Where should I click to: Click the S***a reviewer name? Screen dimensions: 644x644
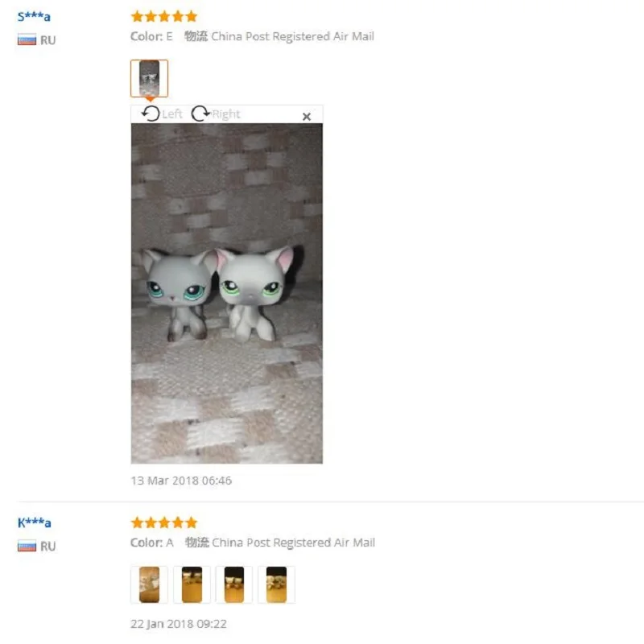34,17
